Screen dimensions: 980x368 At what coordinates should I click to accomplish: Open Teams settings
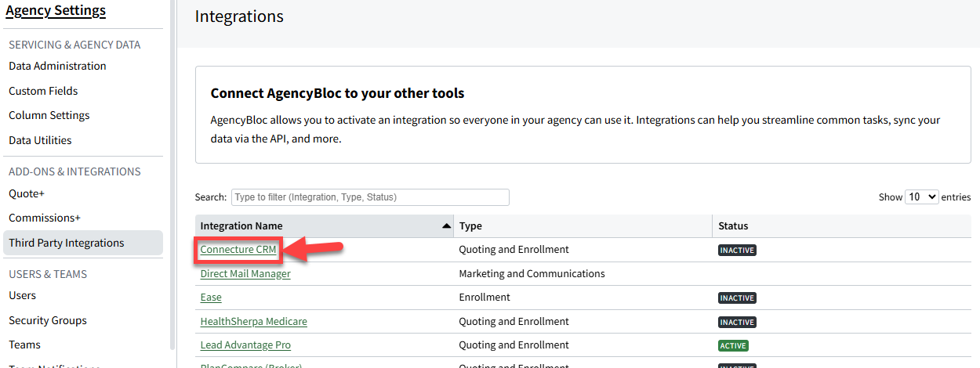(x=24, y=345)
